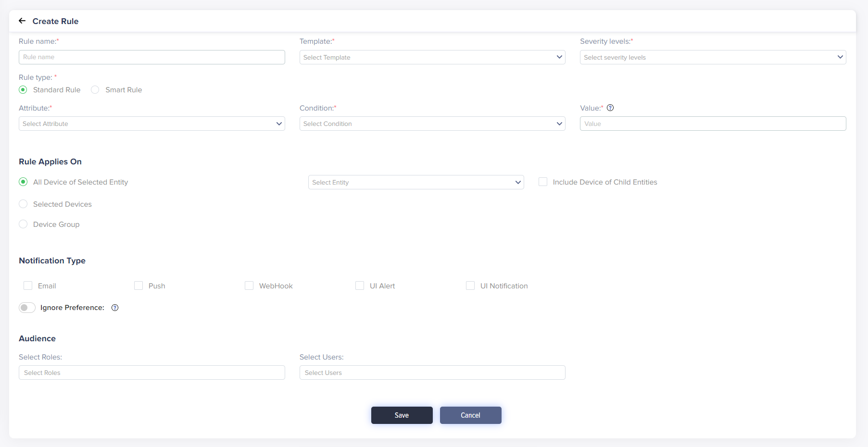Image resolution: width=868 pixels, height=447 pixels.
Task: Click the Rule name input field
Action: 152,57
